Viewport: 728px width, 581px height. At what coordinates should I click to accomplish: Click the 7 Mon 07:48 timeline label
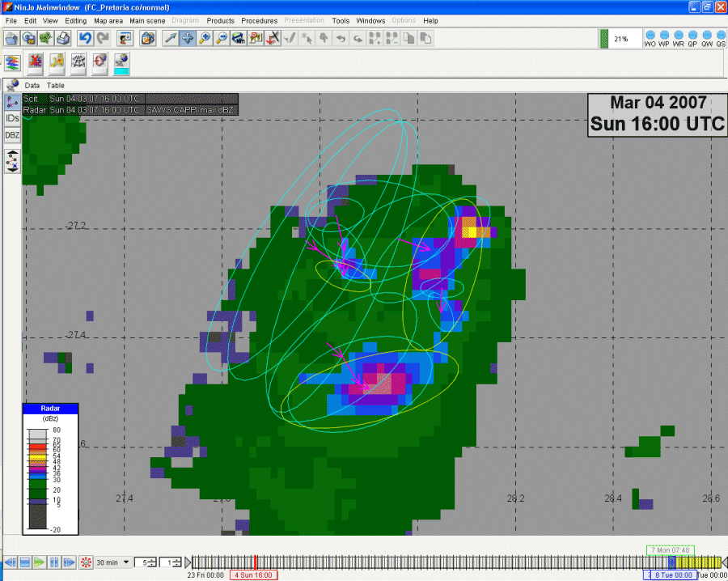(670, 550)
